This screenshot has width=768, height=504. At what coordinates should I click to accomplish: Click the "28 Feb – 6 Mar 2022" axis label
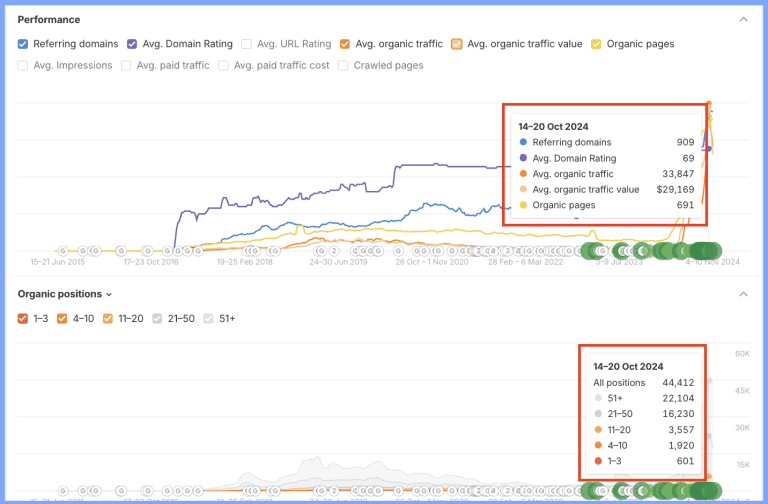525,262
